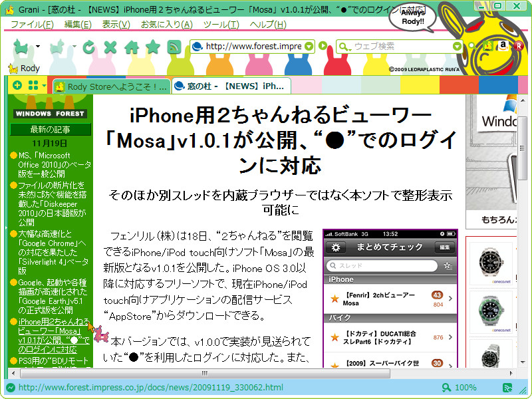Open the Google Earth v5.1 article link
The width and height of the screenshot is (532, 399).
pyautogui.click(x=53, y=296)
